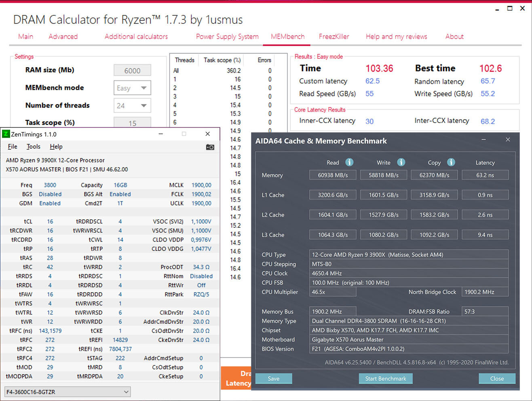This screenshot has width=532, height=401.
Task: Click the BIOS Version F21 field
Action: (409, 349)
